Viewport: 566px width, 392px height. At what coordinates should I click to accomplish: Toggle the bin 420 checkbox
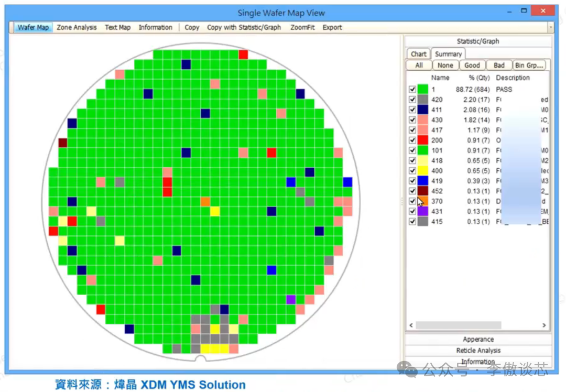412,99
